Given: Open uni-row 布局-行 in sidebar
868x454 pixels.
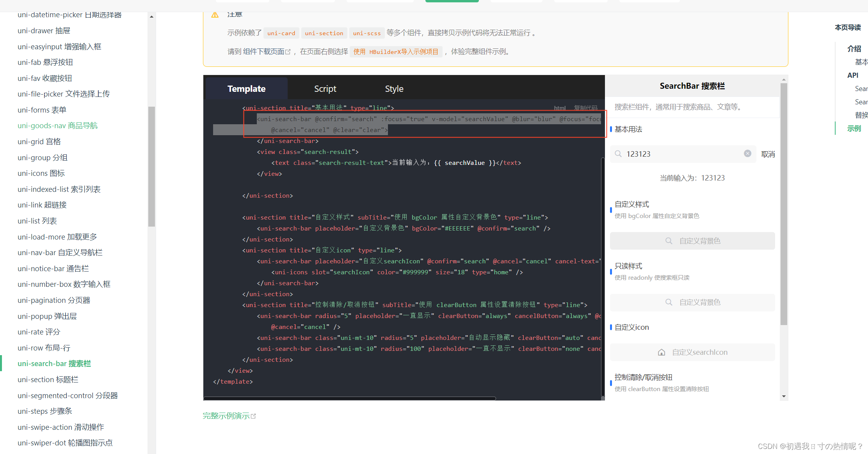Looking at the screenshot, I should [x=44, y=348].
